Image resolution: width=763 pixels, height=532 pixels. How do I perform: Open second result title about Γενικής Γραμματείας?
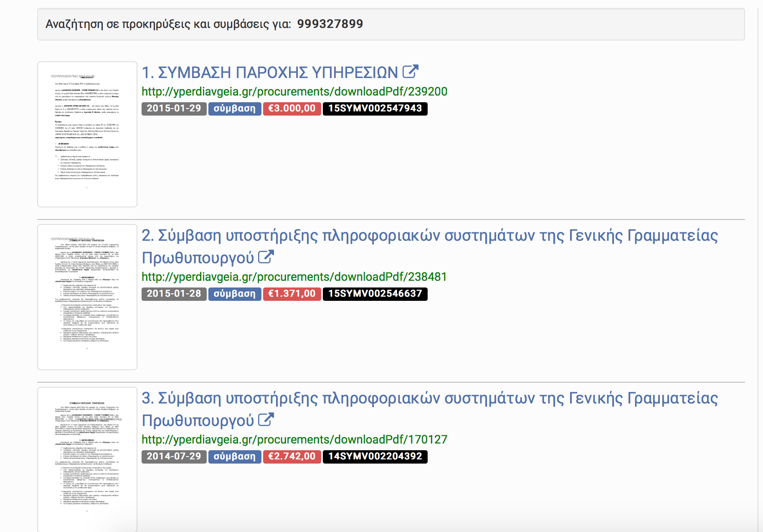pos(429,236)
